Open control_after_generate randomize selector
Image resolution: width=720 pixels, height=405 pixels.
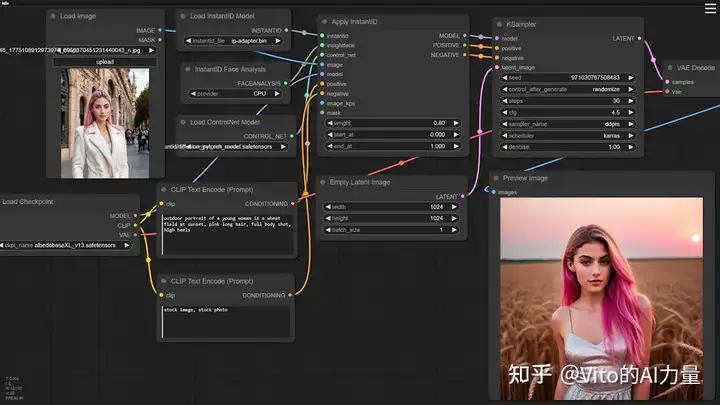click(568, 89)
